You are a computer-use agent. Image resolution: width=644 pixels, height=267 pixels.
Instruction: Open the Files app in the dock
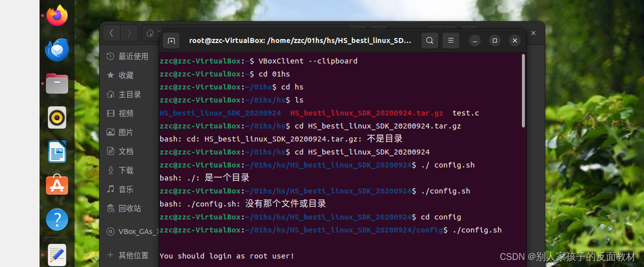[x=57, y=83]
